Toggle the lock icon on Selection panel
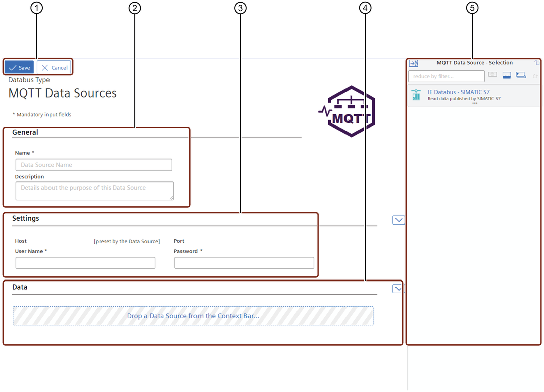This screenshot has height=392, width=544. 537,63
